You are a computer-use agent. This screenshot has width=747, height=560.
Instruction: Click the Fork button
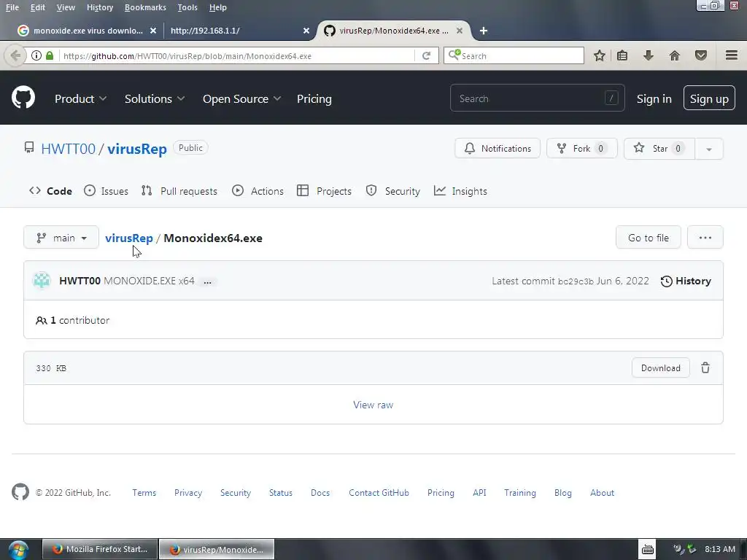[x=581, y=149]
